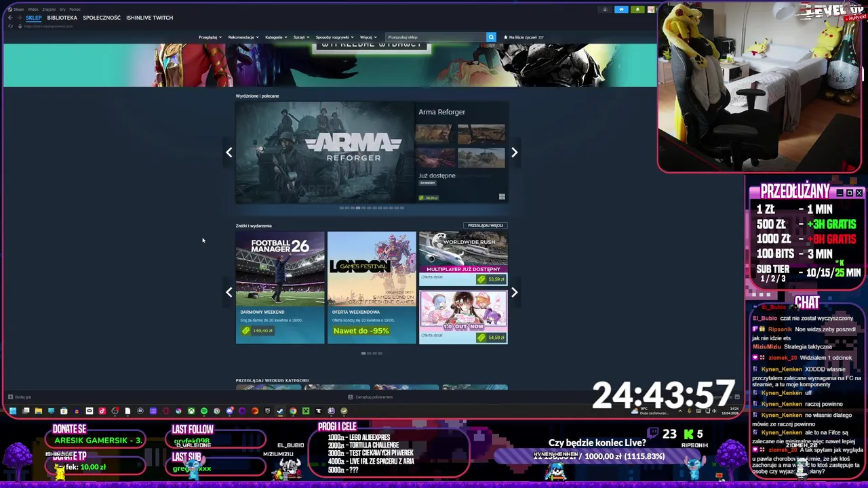Click the featured carousel pagination dots

(372, 208)
